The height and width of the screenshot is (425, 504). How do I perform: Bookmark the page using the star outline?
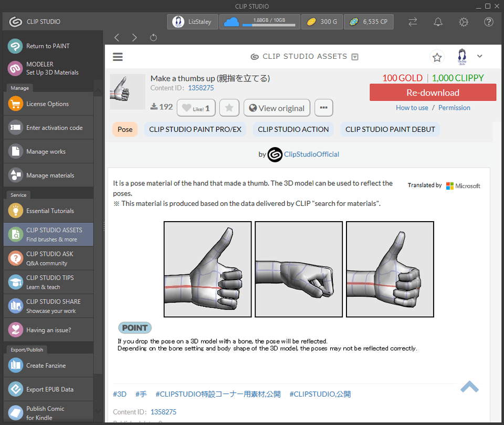(437, 56)
